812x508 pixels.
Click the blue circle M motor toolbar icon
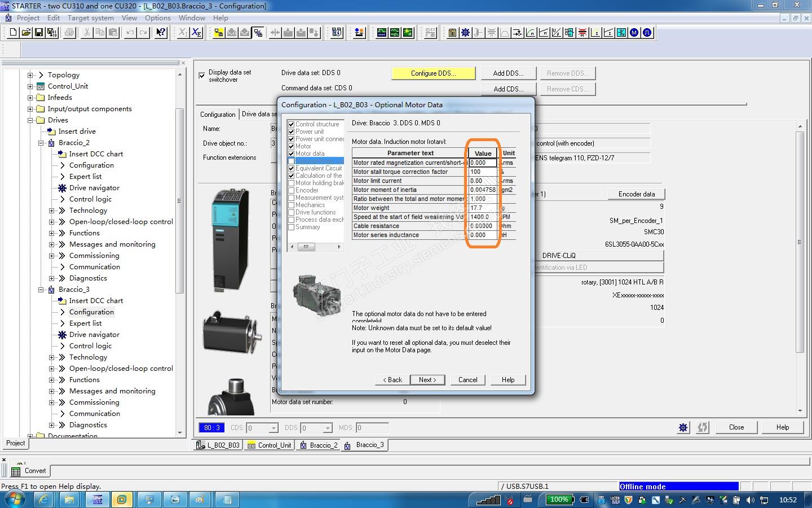634,33
